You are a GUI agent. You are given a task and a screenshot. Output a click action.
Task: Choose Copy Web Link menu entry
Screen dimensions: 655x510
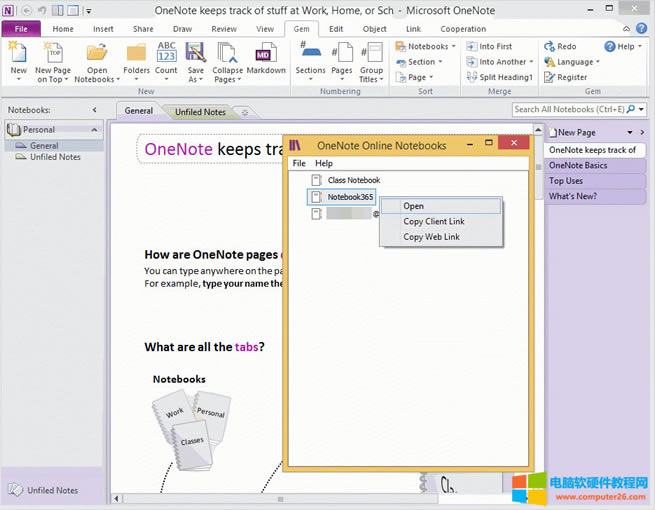click(431, 237)
